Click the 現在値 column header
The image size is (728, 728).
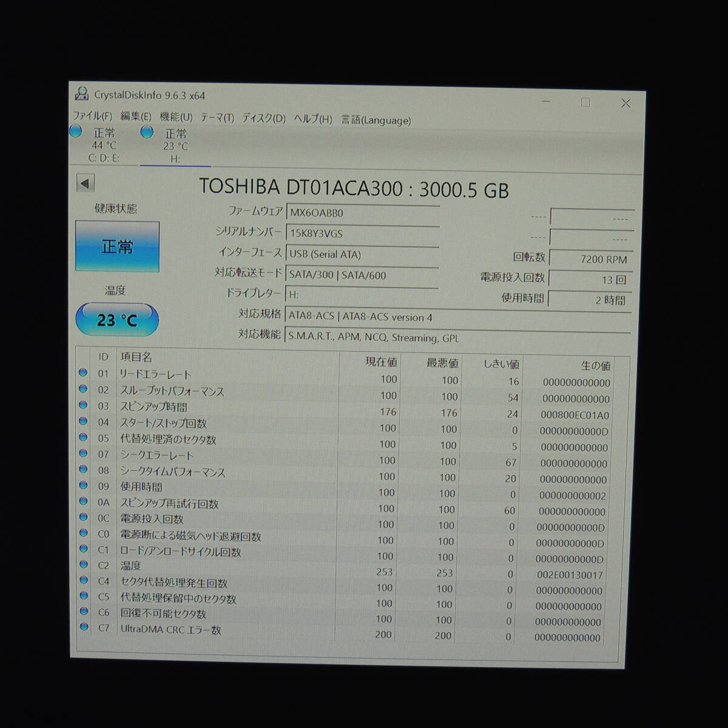tap(381, 362)
